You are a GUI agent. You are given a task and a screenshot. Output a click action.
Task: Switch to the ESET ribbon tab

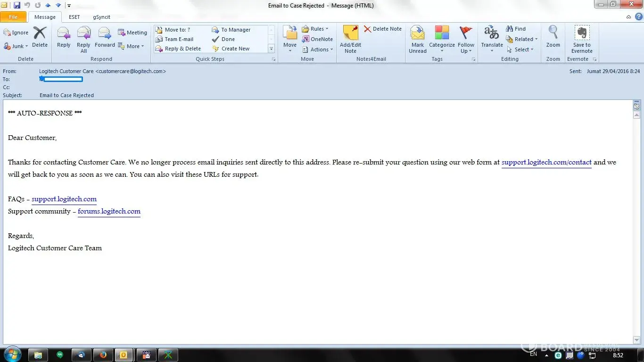[x=74, y=17]
